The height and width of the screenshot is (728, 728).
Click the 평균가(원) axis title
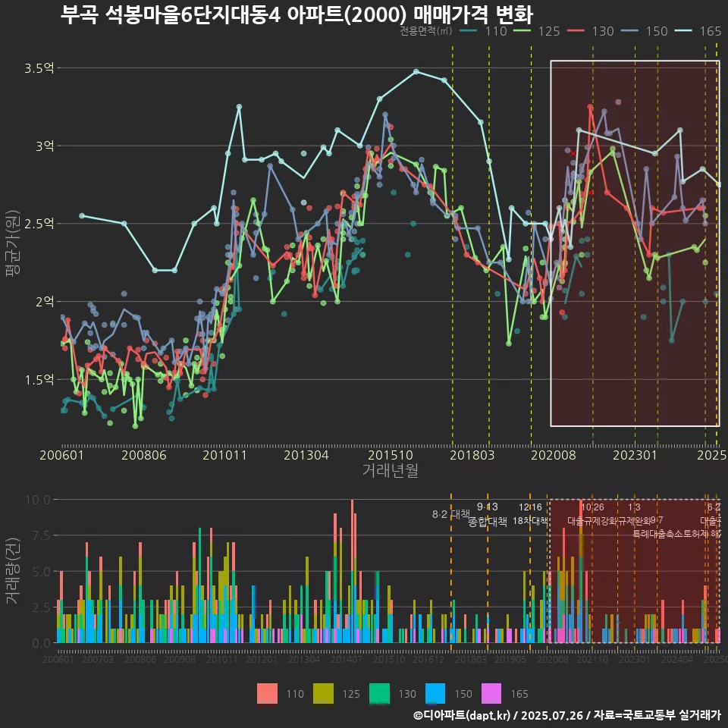12,243
